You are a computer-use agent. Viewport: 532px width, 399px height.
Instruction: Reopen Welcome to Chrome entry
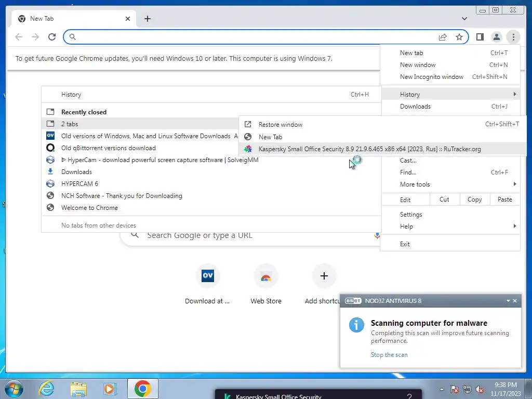pyautogui.click(x=211, y=208)
